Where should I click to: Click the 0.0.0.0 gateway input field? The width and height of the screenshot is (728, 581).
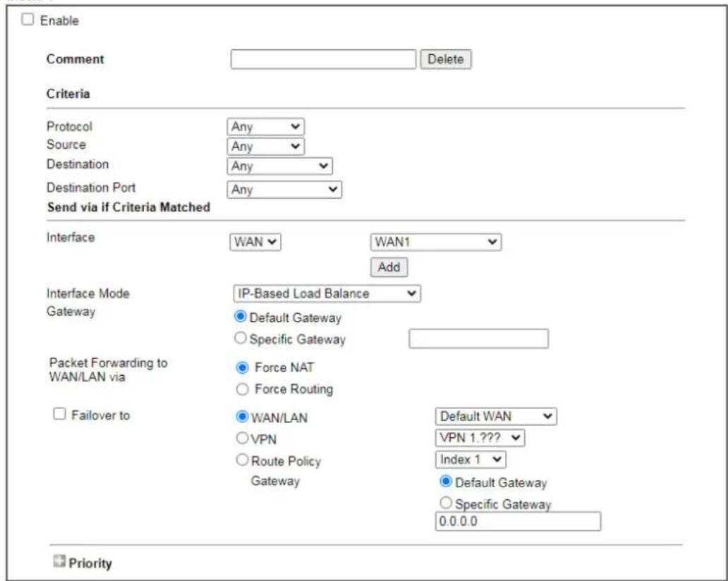(518, 522)
